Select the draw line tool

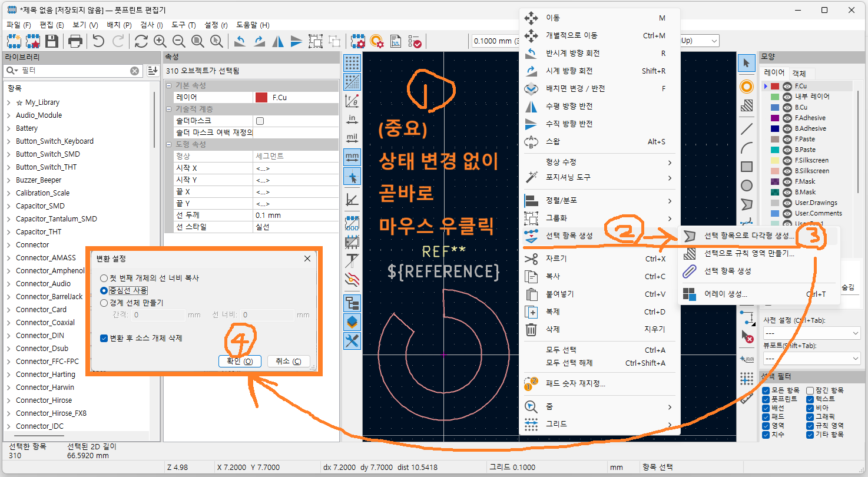747,128
